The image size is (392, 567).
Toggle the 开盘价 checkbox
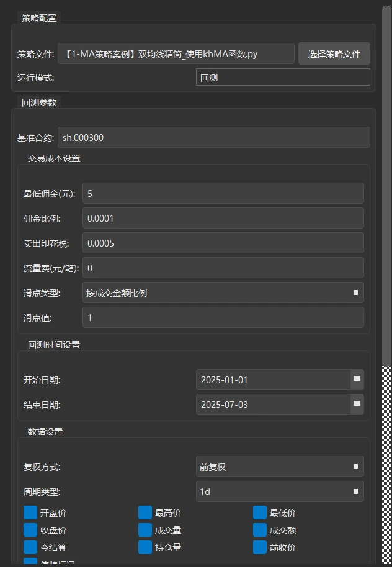(30, 512)
